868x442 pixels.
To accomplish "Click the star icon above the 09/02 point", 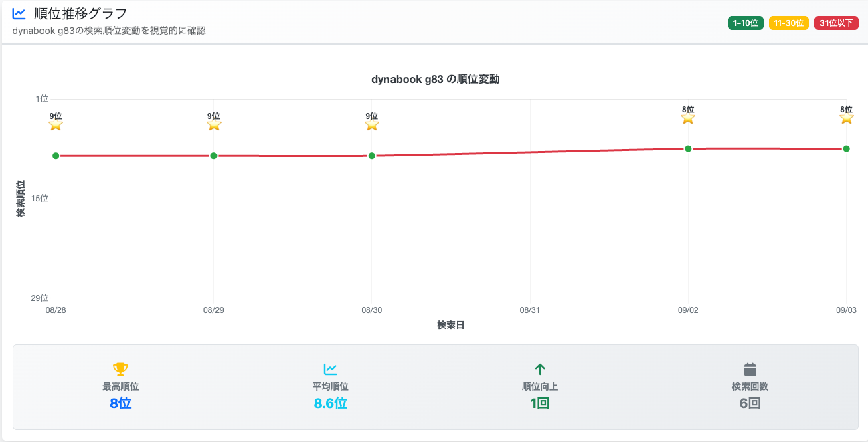I will click(688, 118).
